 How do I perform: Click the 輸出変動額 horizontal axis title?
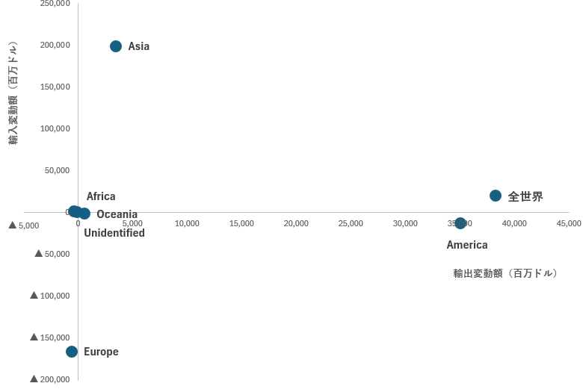(505, 273)
